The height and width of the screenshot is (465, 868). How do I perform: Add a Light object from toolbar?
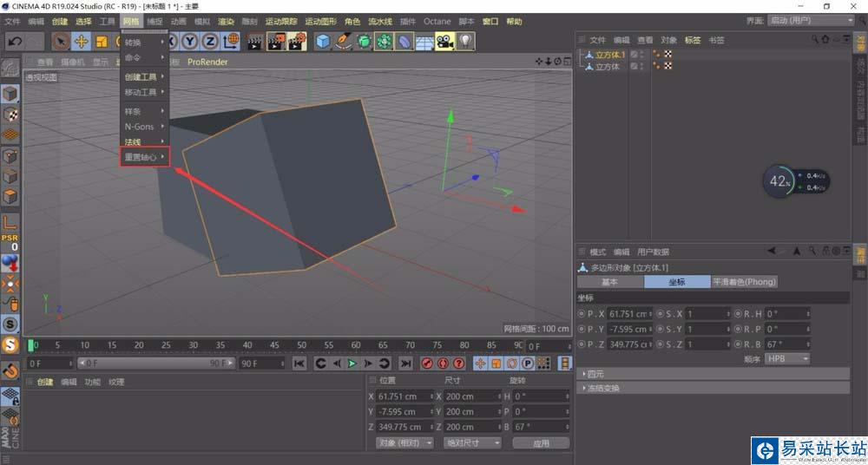[466, 41]
